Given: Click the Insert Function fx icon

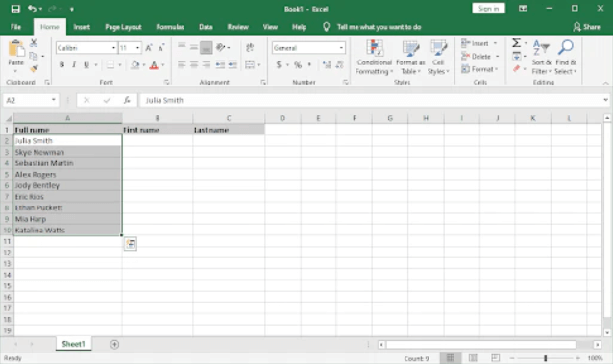Looking at the screenshot, I should pyautogui.click(x=127, y=100).
